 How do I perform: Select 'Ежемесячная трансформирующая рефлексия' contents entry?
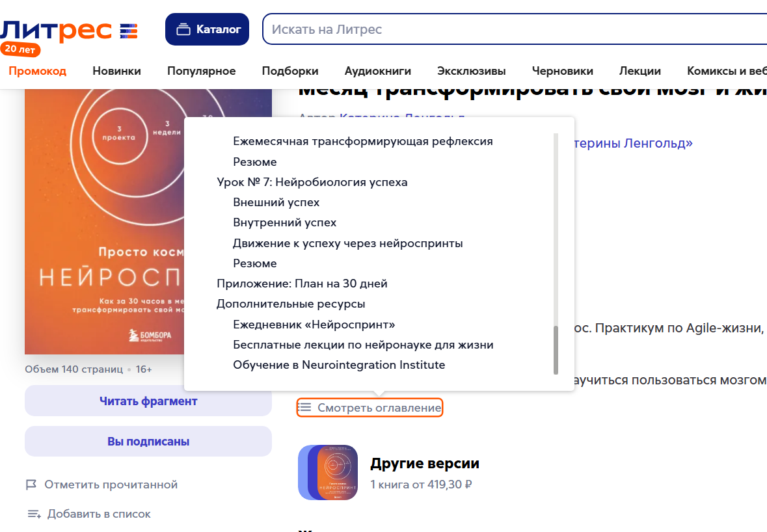click(363, 141)
